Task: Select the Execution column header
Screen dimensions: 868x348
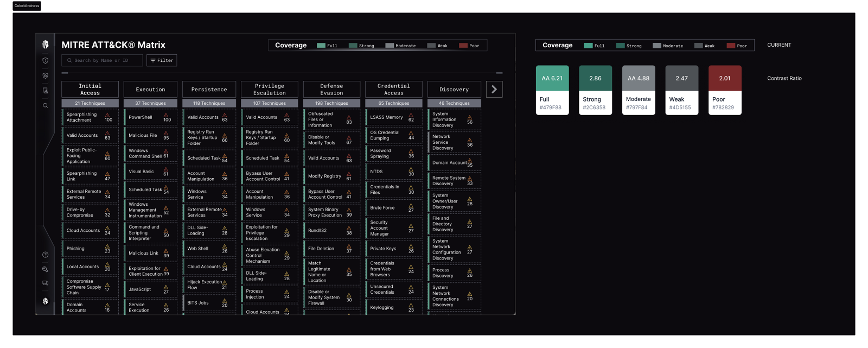Action: [x=150, y=89]
